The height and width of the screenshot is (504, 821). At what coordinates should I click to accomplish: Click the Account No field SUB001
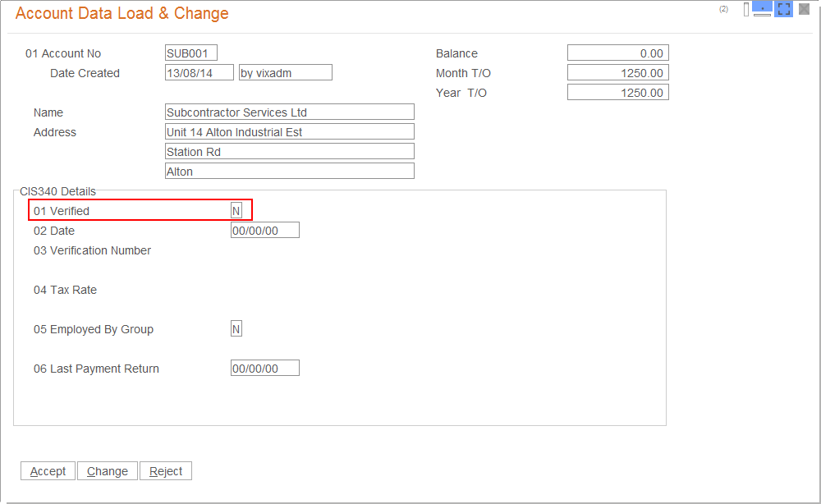(x=191, y=53)
